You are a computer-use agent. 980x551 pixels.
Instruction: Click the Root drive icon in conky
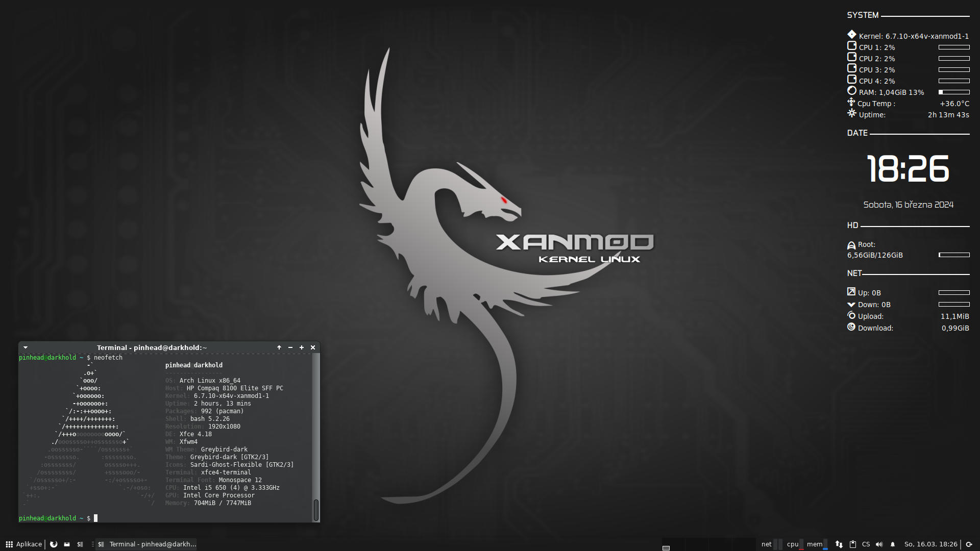851,245
